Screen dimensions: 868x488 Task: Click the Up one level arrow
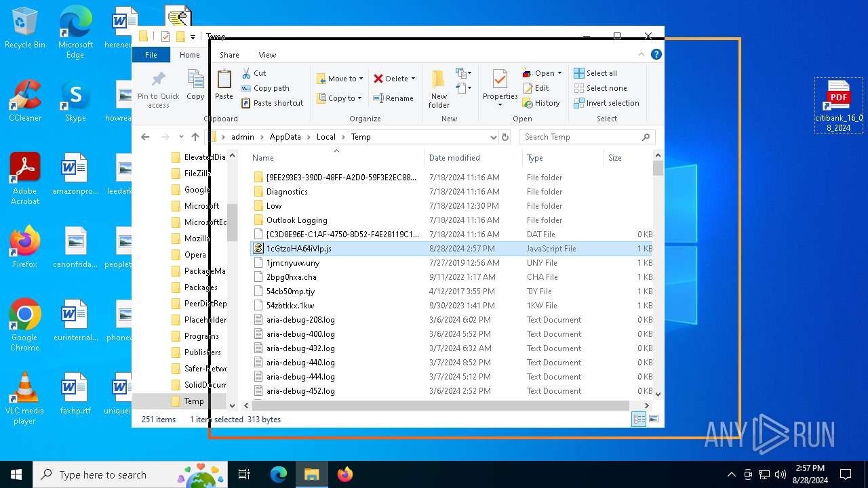[x=195, y=137]
